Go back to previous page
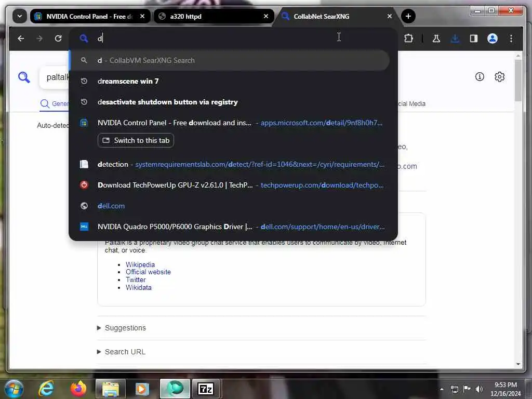The width and height of the screenshot is (532, 399). click(x=21, y=38)
